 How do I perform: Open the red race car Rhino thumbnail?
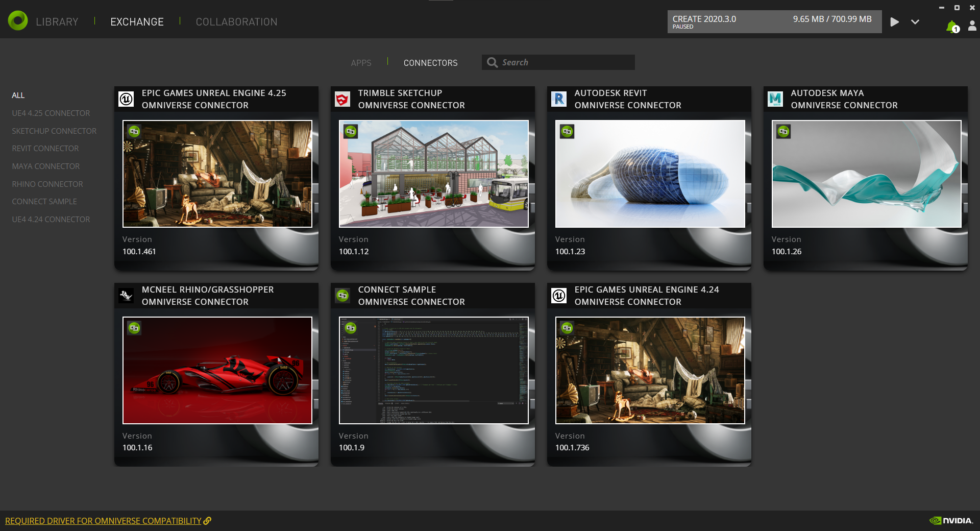(x=217, y=370)
